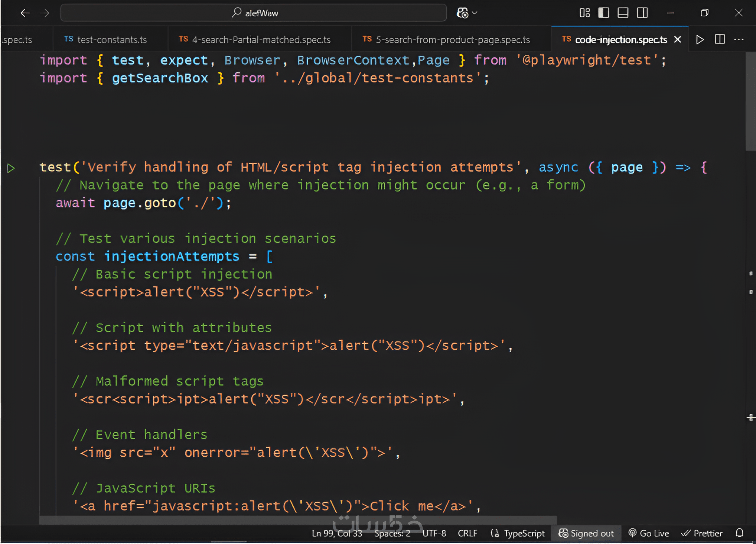
Task: Open Copilot dropdown chevron
Action: [x=475, y=13]
